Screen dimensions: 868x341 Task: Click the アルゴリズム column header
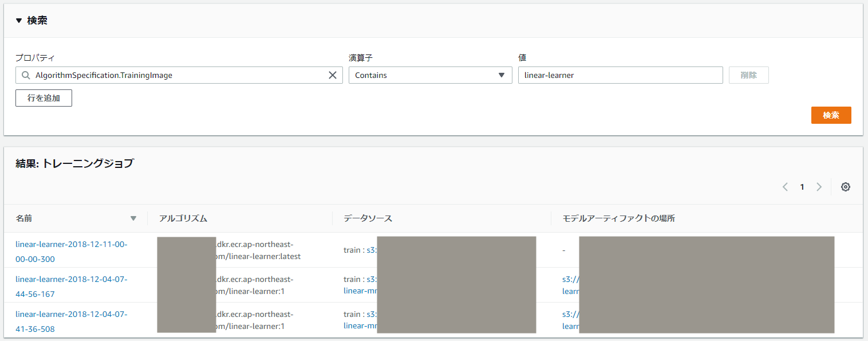[183, 218]
